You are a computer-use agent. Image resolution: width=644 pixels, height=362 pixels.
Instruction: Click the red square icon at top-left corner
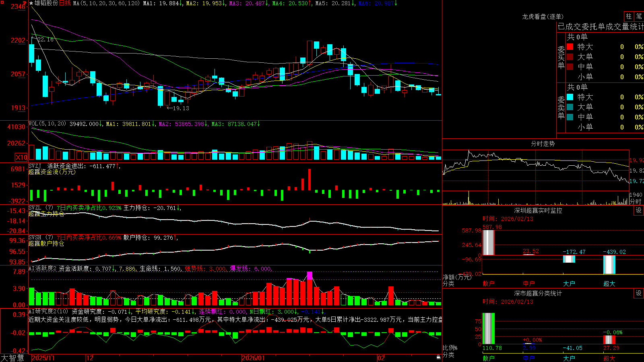pyautogui.click(x=2, y=2)
